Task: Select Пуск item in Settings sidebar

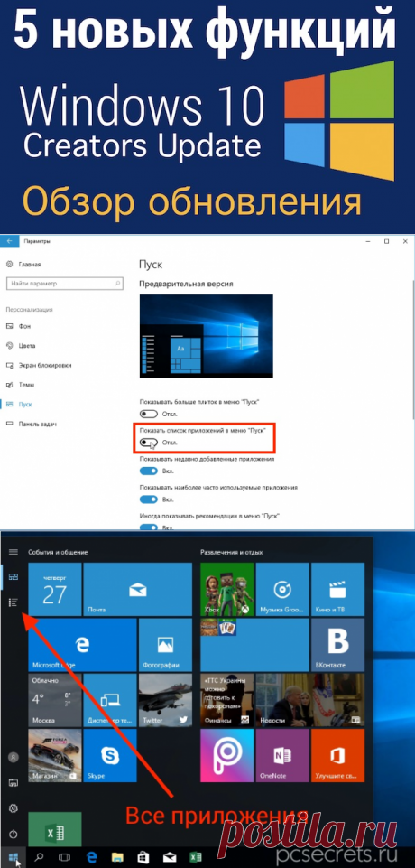Action: [19, 405]
